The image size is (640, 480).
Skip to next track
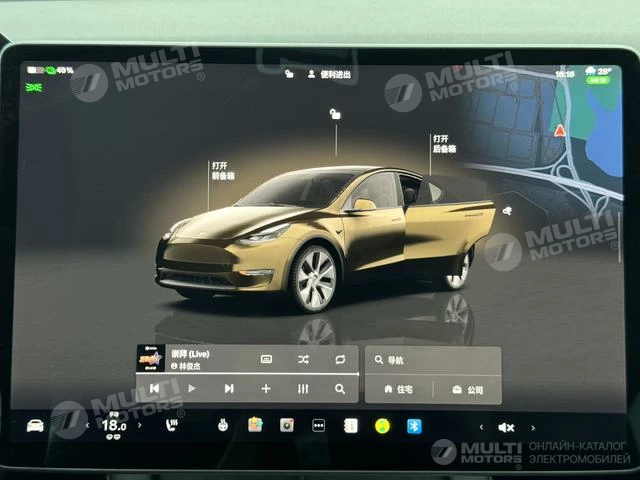pyautogui.click(x=229, y=388)
